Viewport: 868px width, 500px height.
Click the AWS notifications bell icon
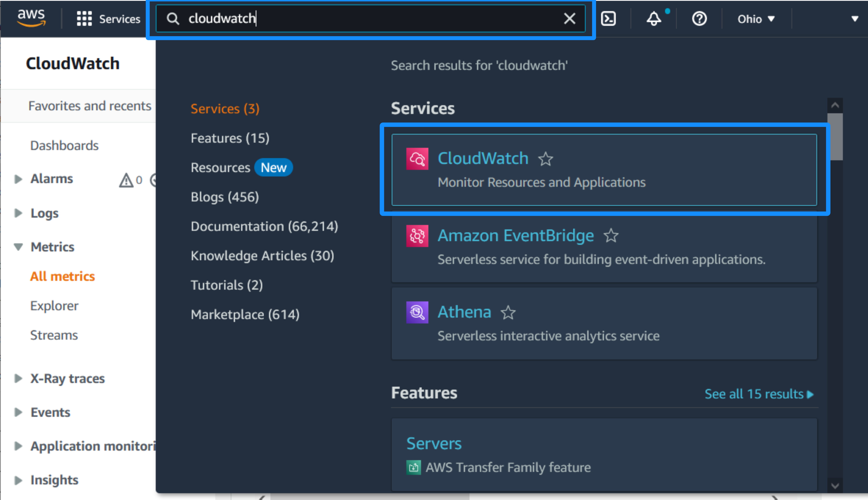(654, 18)
